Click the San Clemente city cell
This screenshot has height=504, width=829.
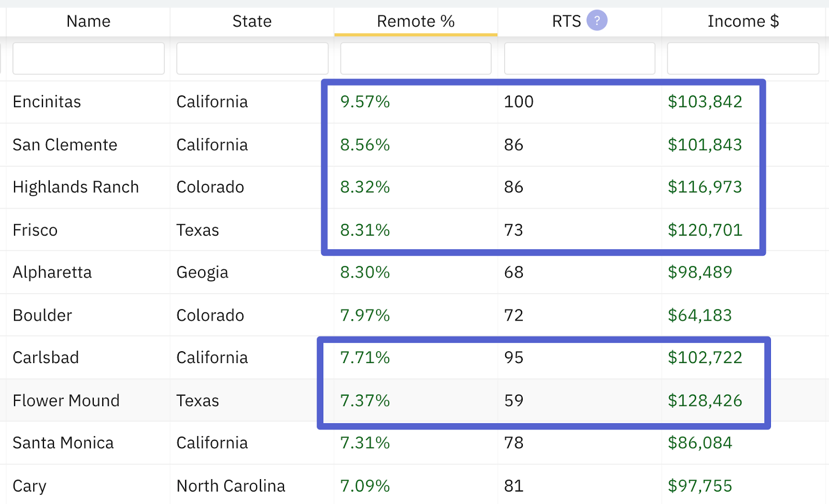(65, 145)
